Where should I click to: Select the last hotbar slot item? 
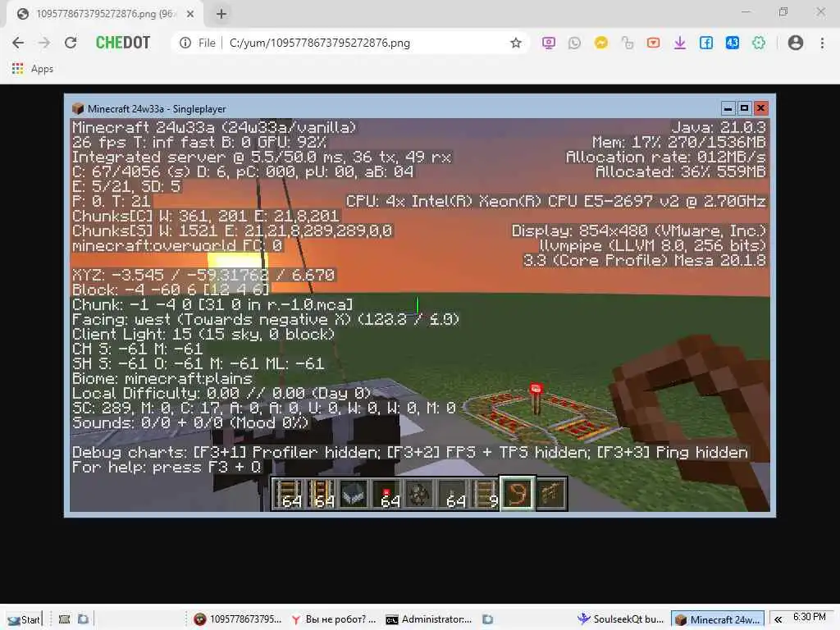550,493
